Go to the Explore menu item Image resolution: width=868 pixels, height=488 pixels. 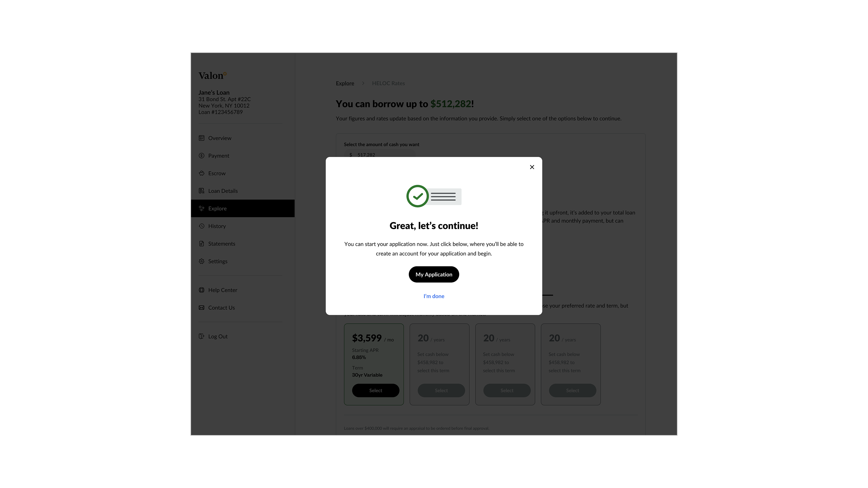point(243,208)
